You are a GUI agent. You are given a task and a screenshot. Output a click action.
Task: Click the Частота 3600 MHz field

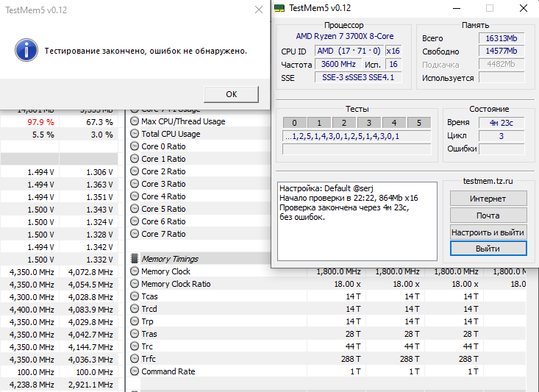(x=338, y=64)
